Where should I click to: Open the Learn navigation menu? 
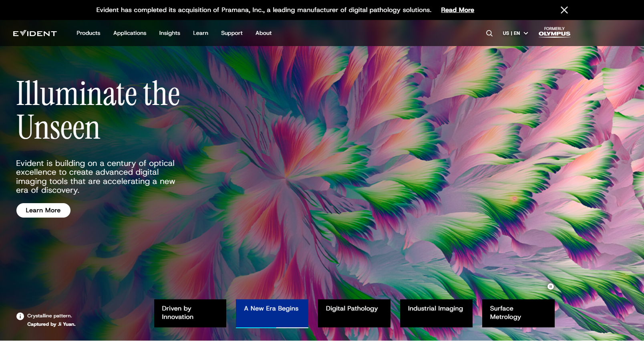(x=200, y=33)
